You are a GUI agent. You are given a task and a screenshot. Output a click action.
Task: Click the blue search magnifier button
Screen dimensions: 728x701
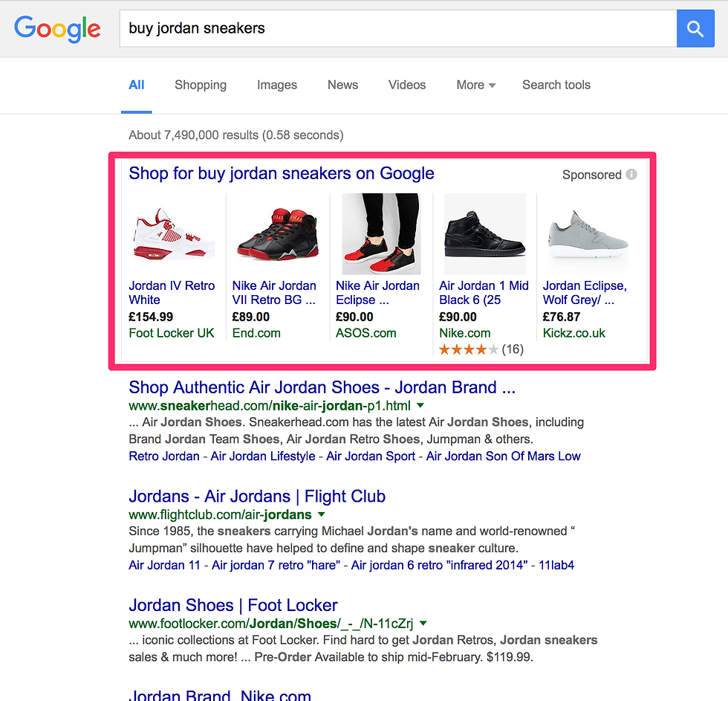[695, 28]
